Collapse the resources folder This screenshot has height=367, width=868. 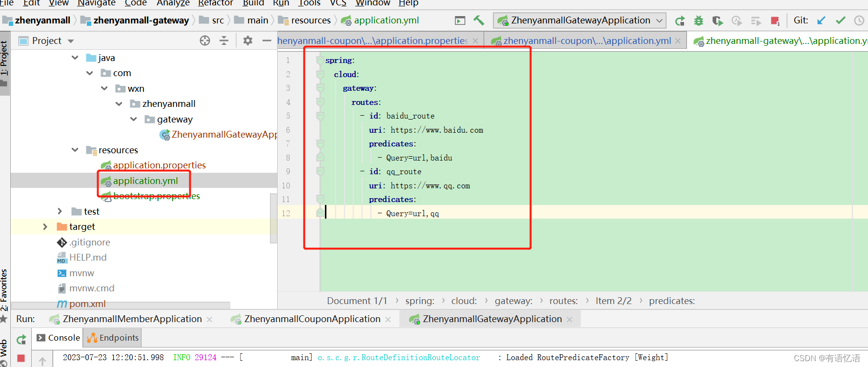pyautogui.click(x=75, y=150)
